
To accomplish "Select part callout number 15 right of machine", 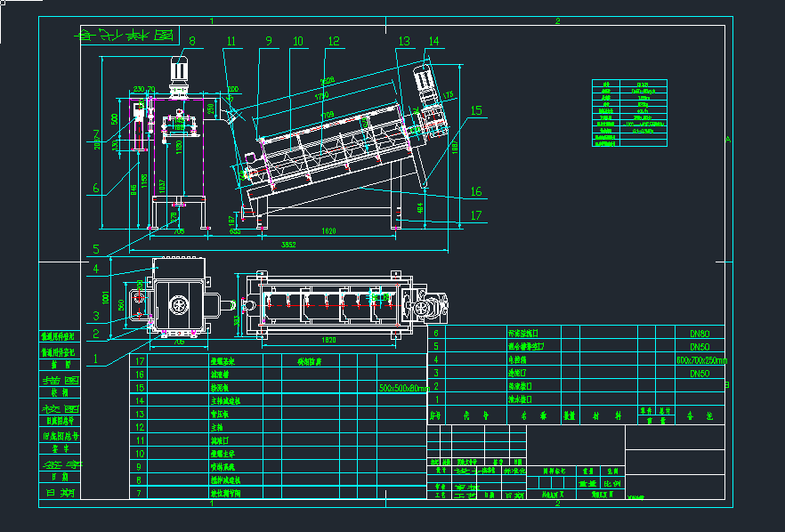I will [x=476, y=110].
